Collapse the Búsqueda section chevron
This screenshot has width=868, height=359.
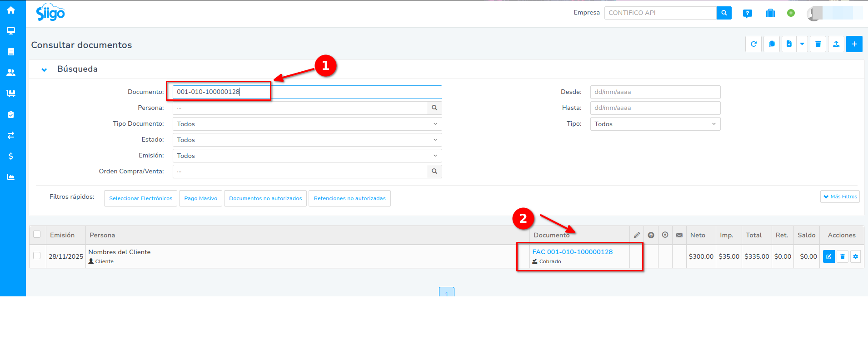click(x=44, y=69)
